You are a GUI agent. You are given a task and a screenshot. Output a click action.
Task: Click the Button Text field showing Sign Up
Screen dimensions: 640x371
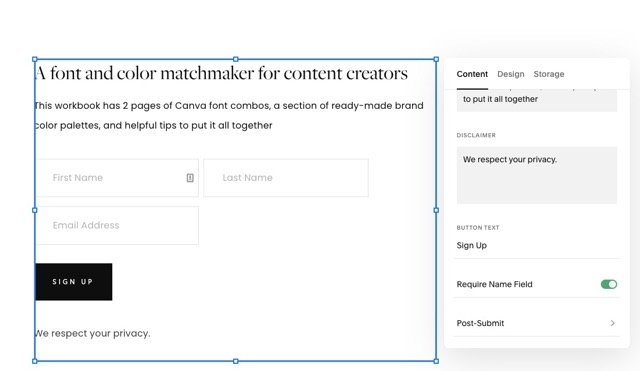pos(537,245)
